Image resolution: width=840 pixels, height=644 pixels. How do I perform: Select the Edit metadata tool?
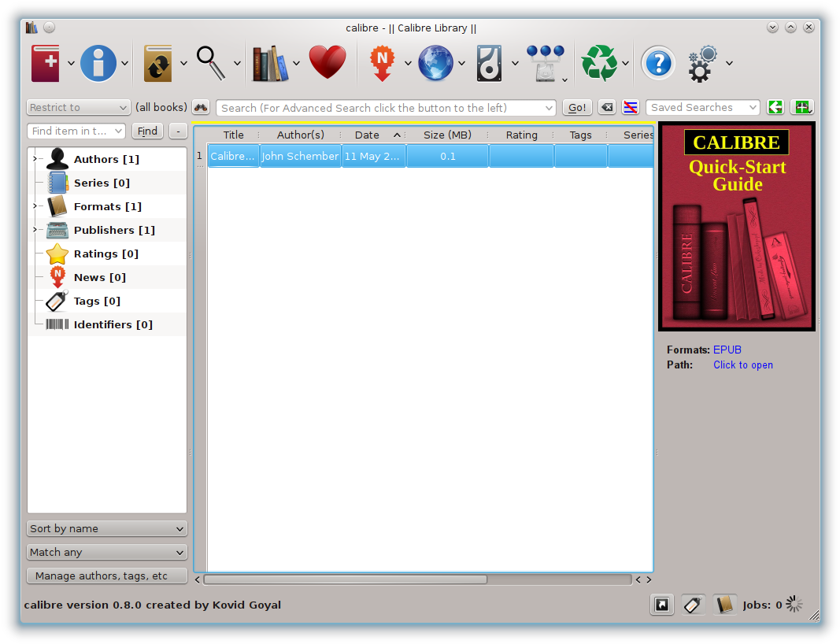(97, 63)
